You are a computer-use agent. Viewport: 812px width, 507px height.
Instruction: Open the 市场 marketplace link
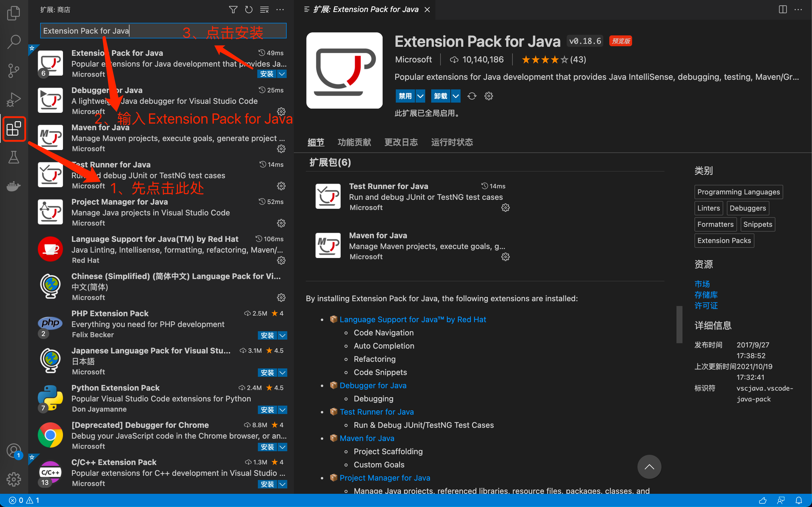(x=702, y=284)
